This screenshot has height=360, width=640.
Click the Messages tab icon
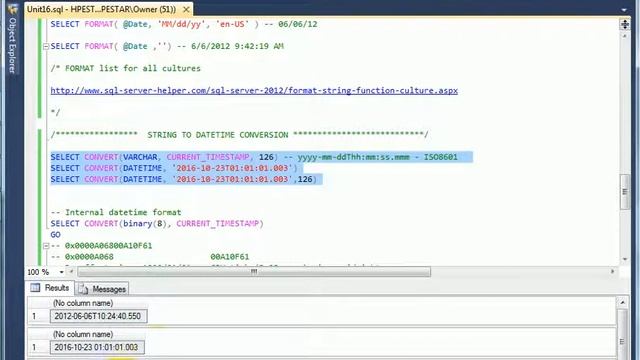pyautogui.click(x=83, y=289)
